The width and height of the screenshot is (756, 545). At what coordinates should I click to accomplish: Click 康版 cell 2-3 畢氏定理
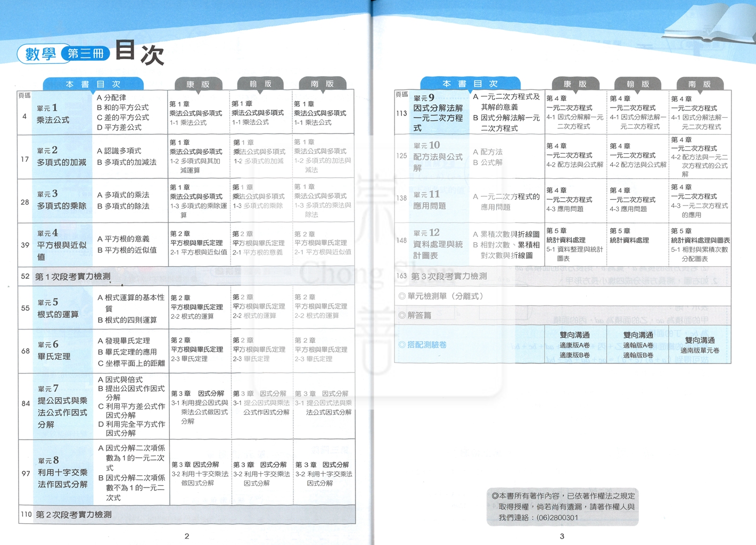pos(189,359)
